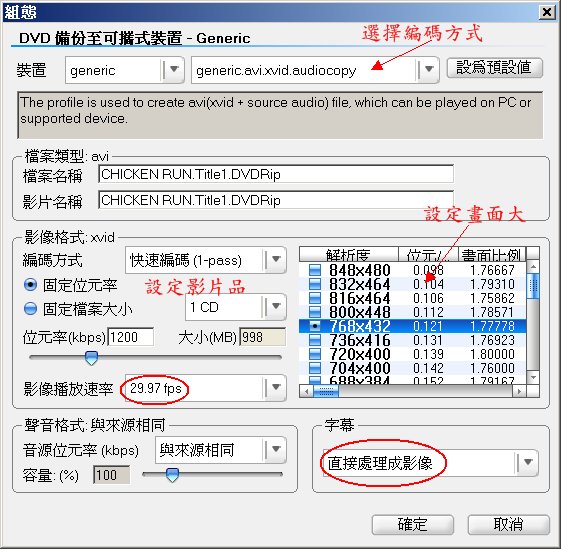Choose the 720x400 resolution row icon

315,354
